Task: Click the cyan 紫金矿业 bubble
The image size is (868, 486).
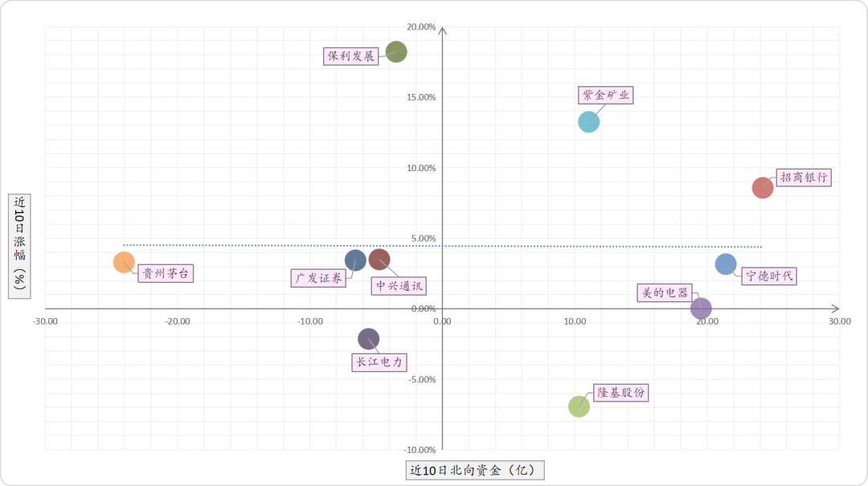Action: (x=588, y=122)
